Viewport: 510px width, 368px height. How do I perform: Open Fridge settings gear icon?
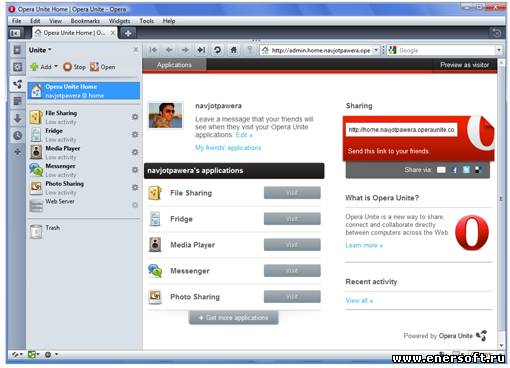135,134
